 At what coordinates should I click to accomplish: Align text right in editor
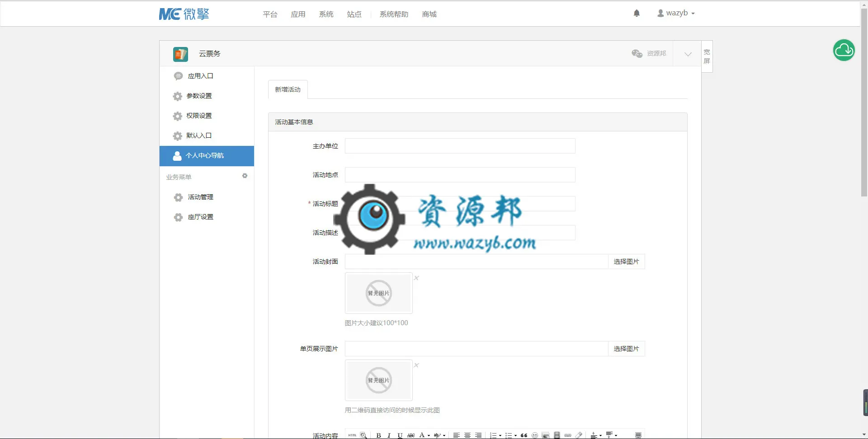coord(478,435)
